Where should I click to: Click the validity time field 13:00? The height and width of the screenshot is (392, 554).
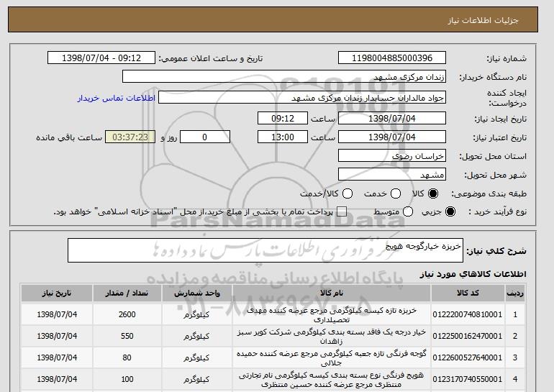283,137
